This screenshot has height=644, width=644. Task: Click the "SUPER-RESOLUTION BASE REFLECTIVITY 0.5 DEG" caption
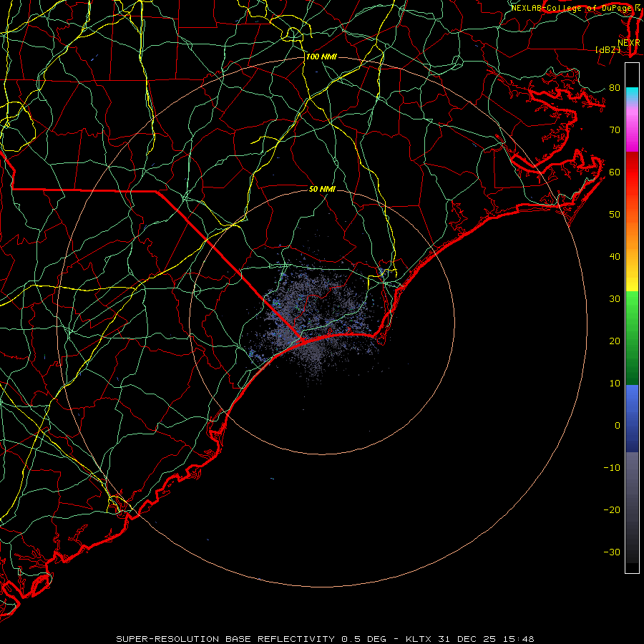251,639
